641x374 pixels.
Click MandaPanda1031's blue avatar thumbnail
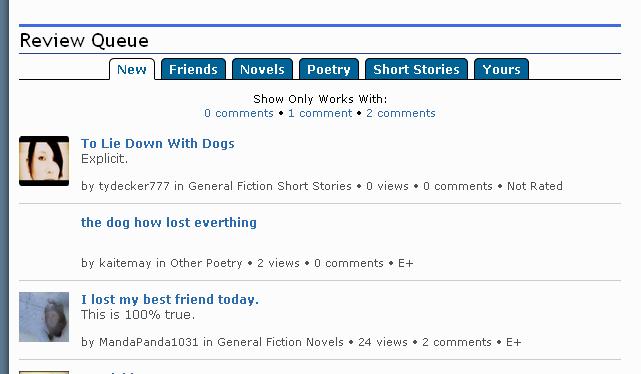[x=44, y=317]
